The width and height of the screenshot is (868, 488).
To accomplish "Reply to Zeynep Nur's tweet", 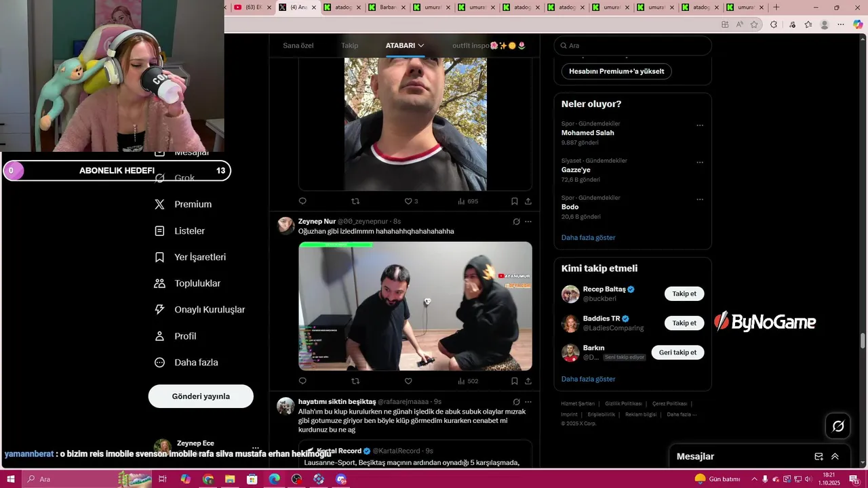I will point(302,381).
